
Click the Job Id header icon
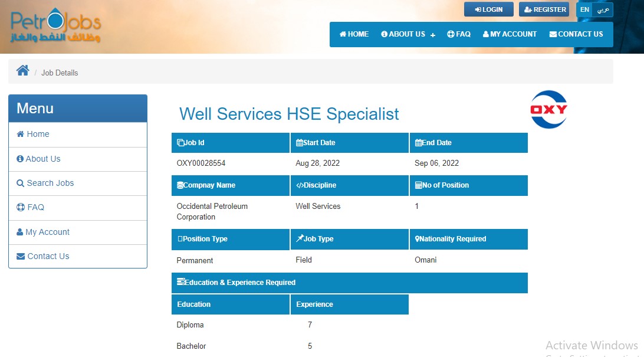point(180,143)
